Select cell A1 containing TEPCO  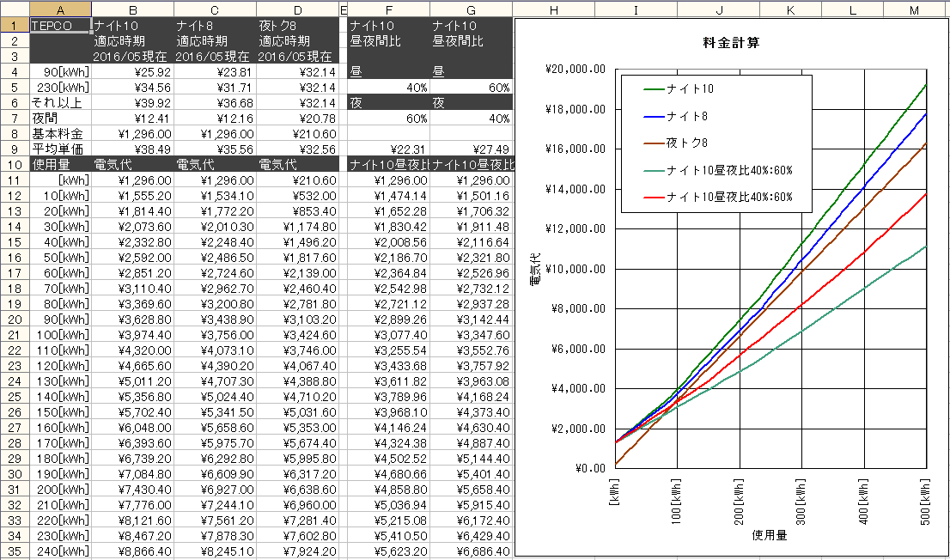(x=61, y=26)
